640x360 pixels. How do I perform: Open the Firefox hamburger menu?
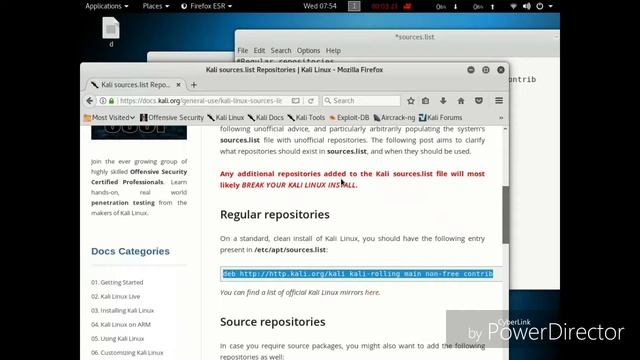499,101
